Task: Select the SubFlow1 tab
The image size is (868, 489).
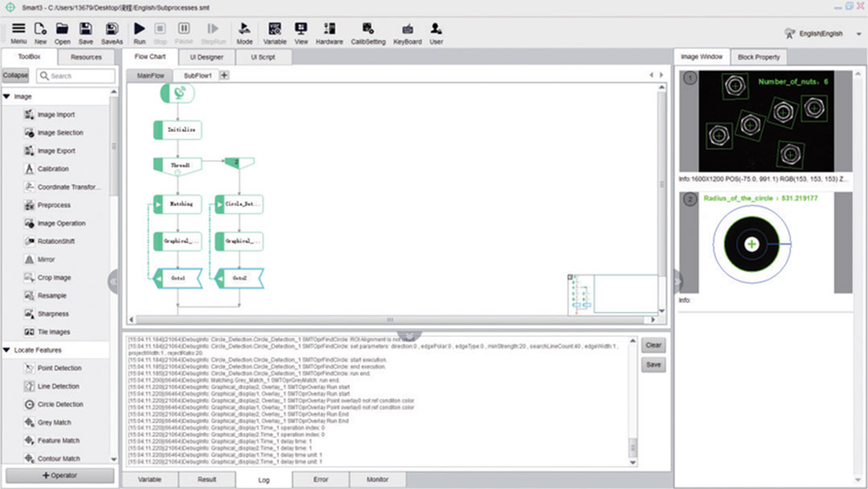Action: tap(197, 76)
